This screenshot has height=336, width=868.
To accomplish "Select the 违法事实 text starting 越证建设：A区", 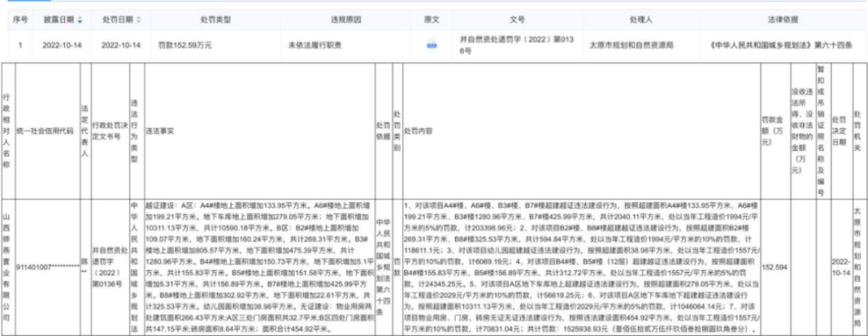I will tap(259, 267).
